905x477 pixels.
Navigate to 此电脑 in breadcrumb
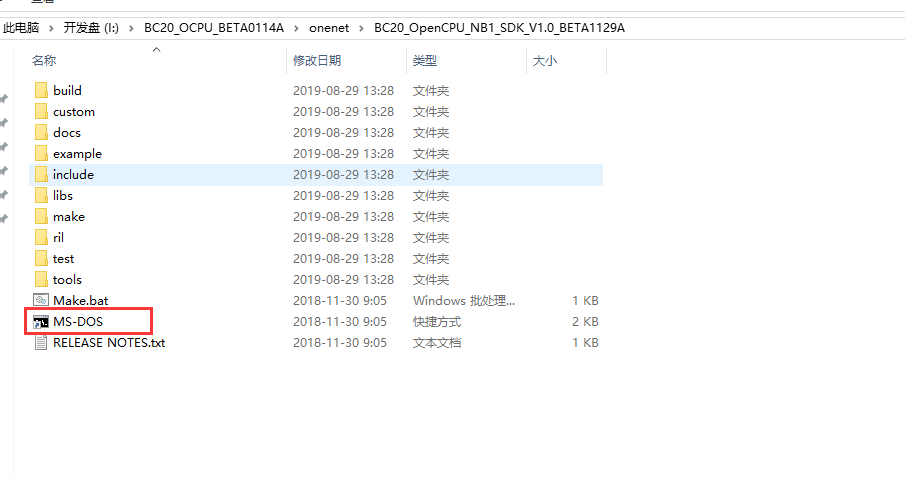tap(21, 28)
